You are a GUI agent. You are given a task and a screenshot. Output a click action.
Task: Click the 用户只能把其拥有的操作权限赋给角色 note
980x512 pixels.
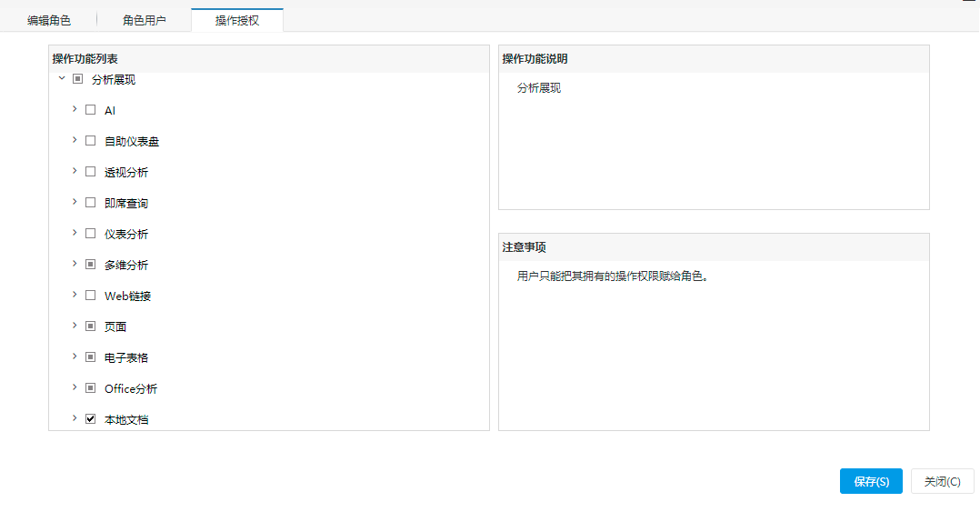[613, 276]
